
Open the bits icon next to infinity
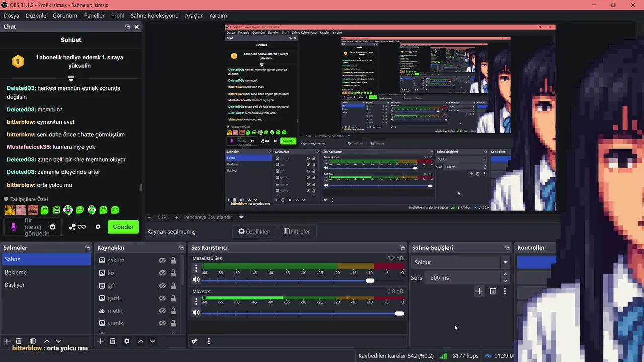pos(72,227)
